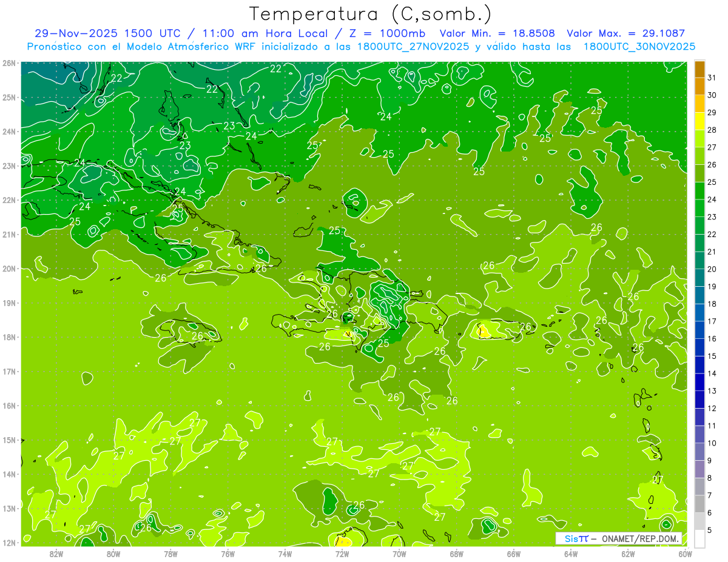Viewport: 728px width, 562px height.
Task: Click the dark blue swatch between 12 and 13
Action: pos(699,399)
